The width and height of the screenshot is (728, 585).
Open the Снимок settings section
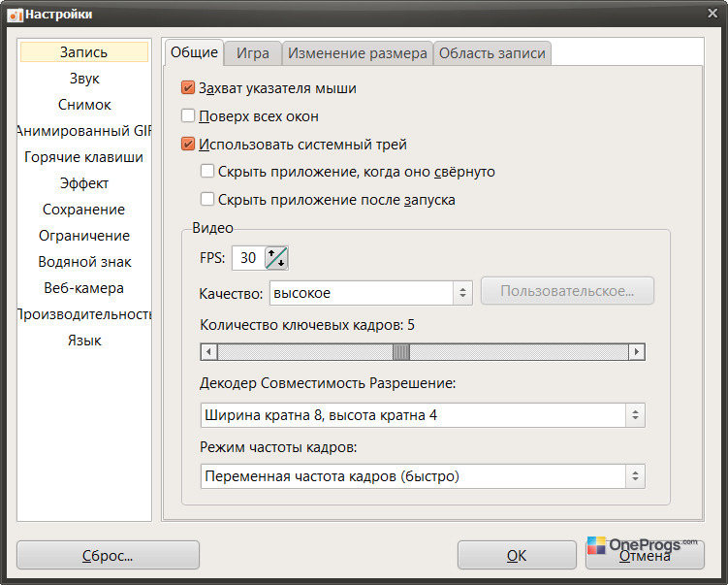[x=84, y=105]
